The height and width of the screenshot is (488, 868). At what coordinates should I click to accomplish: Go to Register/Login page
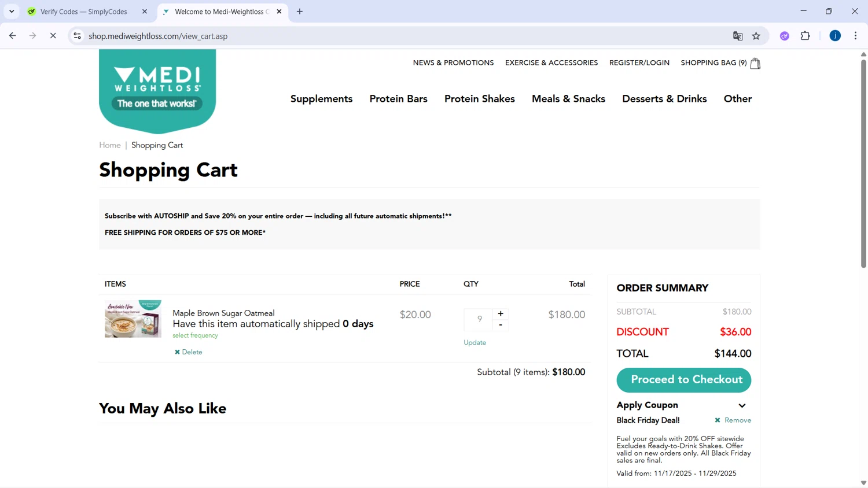639,62
